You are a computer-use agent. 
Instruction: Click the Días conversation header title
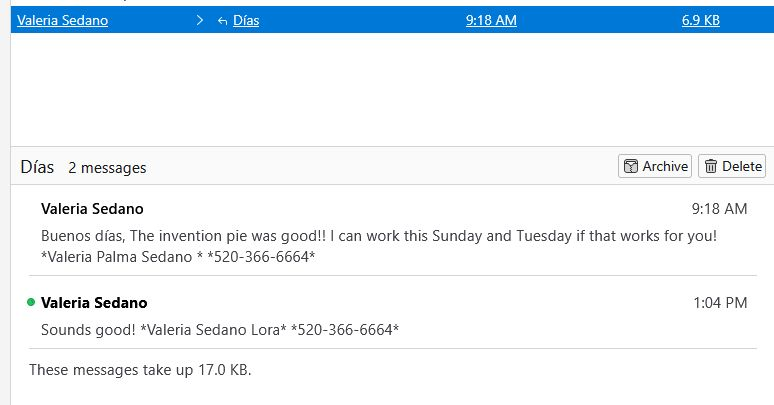tap(37, 167)
